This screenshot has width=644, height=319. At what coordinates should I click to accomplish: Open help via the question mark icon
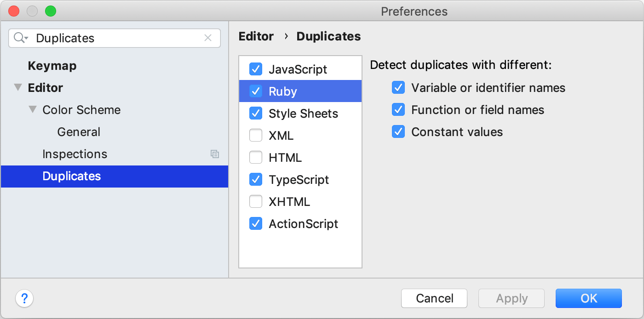(24, 298)
